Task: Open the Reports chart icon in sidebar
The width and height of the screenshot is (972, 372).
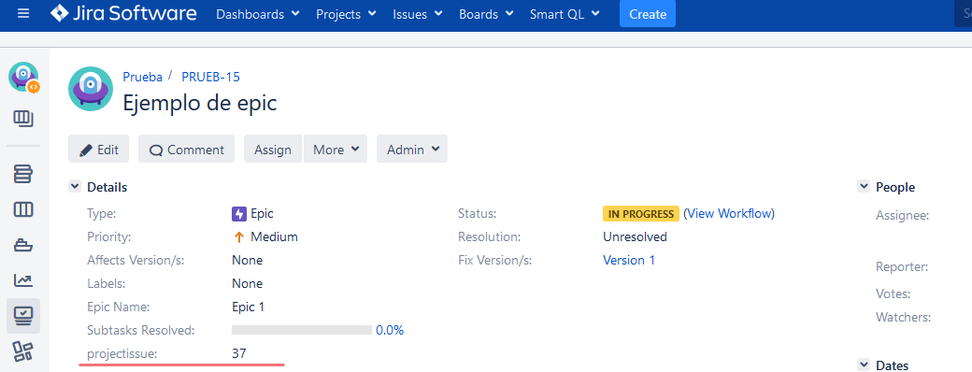Action: 24,280
